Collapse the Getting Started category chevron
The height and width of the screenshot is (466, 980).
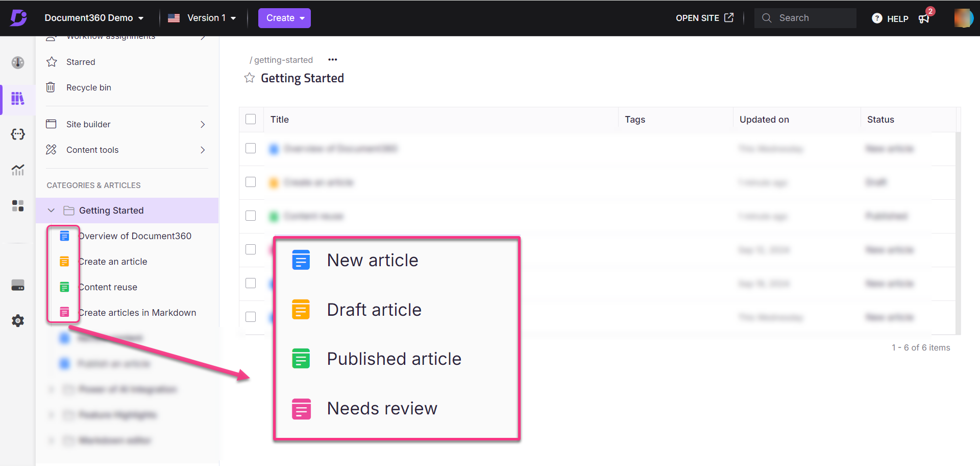pos(51,211)
